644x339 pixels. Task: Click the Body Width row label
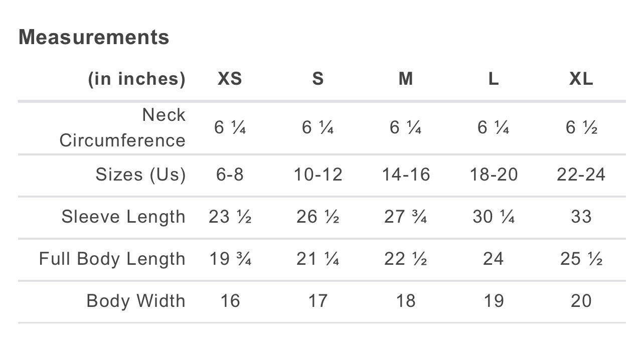coord(136,301)
